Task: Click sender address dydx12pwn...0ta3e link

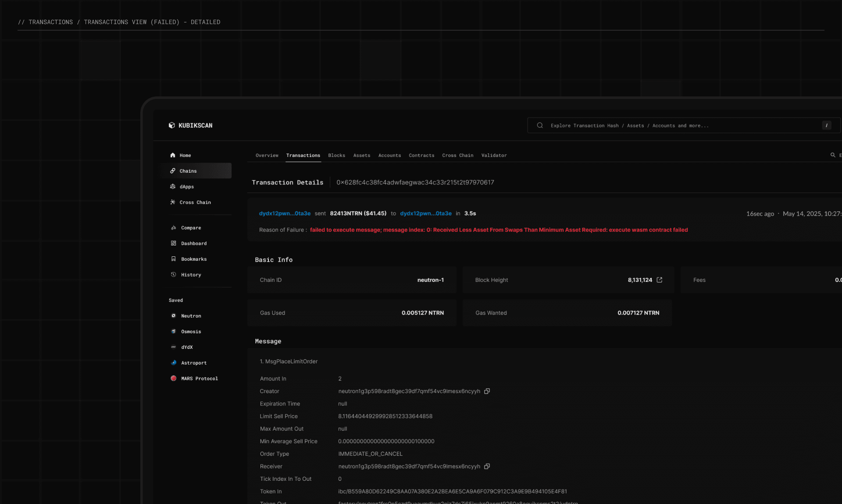Action: pos(285,213)
